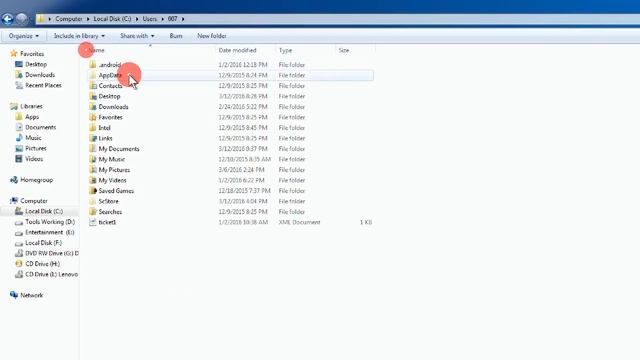The height and width of the screenshot is (360, 640).
Task: Expand arrow after Local Disk (C:) breadcrumb
Action: [x=137, y=19]
